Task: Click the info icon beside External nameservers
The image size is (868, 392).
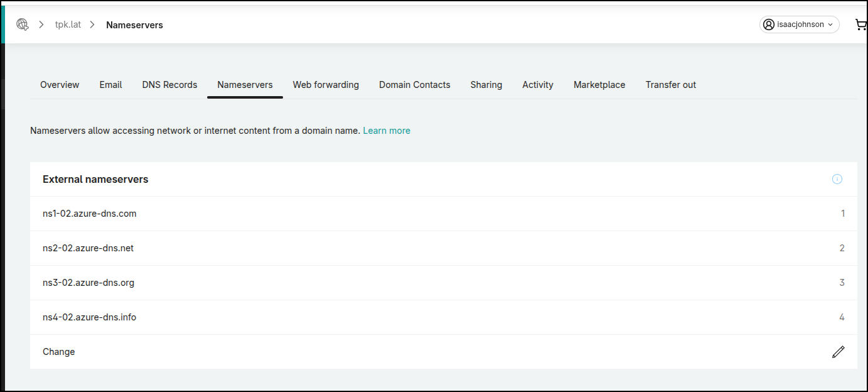Action: click(x=837, y=179)
